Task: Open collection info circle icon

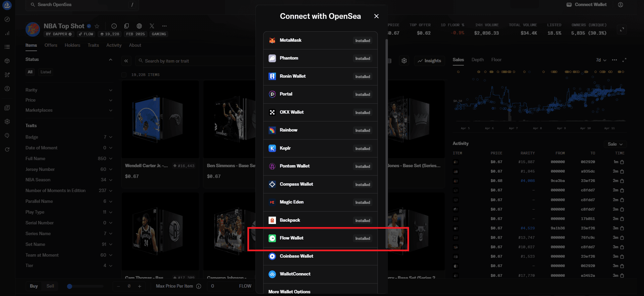Action: [114, 26]
